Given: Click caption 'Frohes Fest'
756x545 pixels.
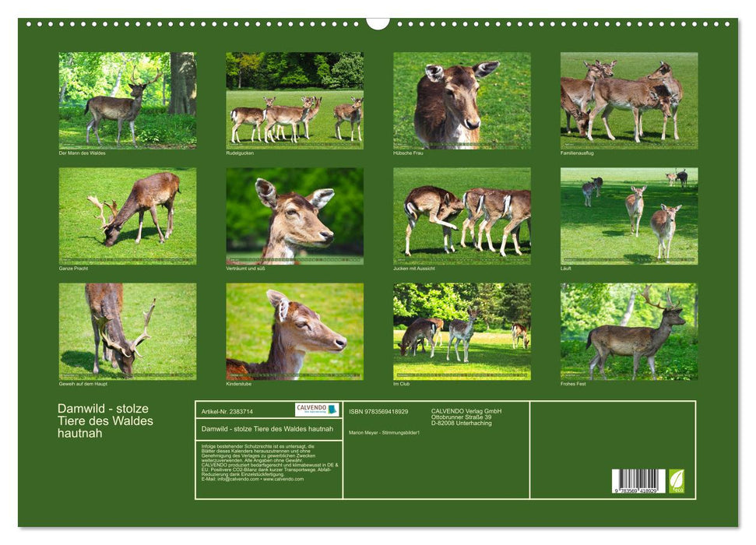Looking at the screenshot, I should point(573,384).
